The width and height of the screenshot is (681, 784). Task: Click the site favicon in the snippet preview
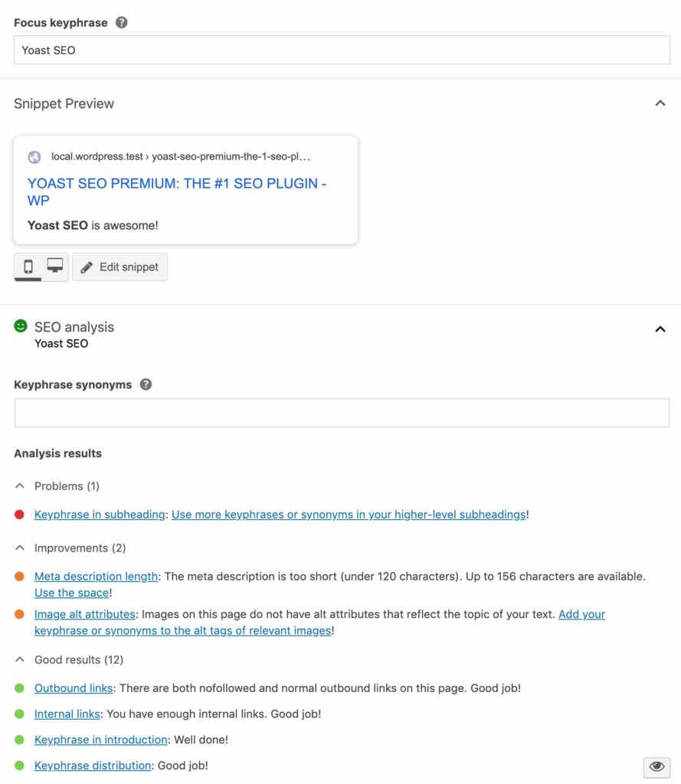[x=34, y=157]
